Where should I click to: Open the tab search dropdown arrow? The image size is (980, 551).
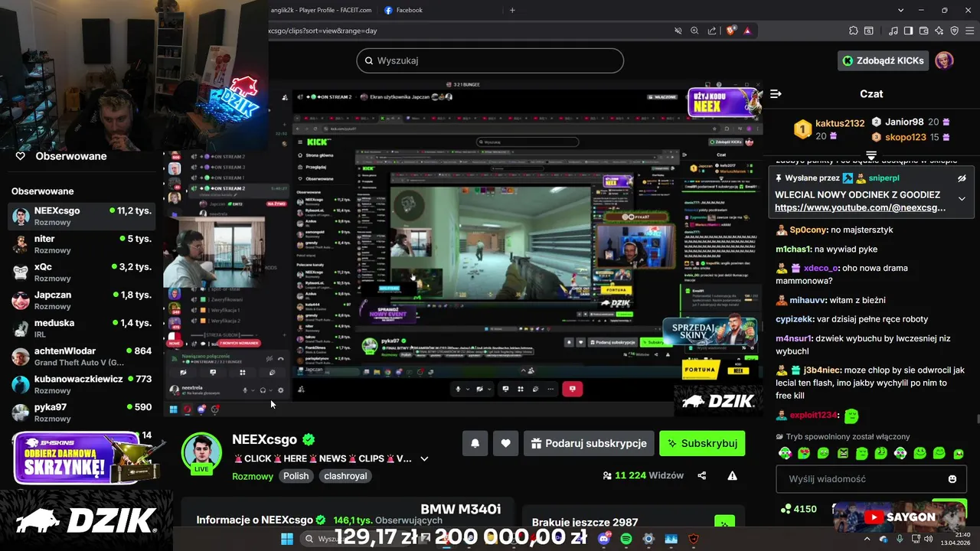pos(900,10)
